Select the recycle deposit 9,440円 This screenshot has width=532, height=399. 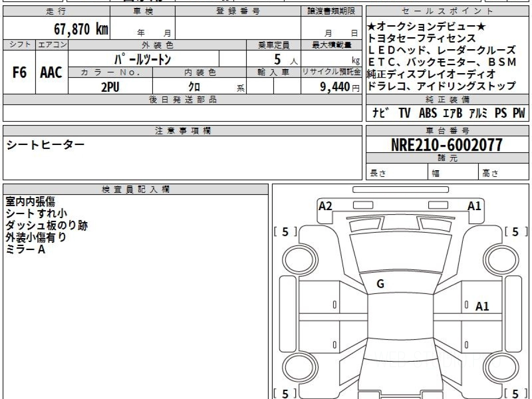click(x=340, y=87)
